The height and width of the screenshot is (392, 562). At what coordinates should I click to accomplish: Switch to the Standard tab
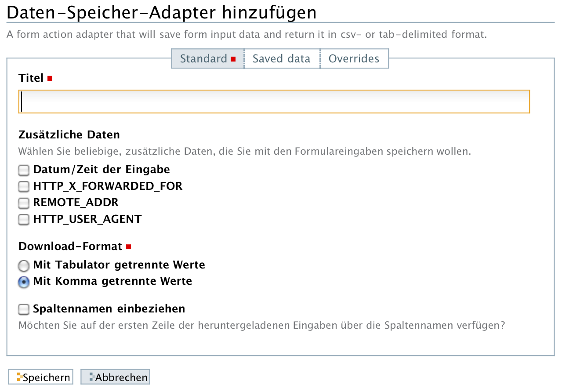207,58
